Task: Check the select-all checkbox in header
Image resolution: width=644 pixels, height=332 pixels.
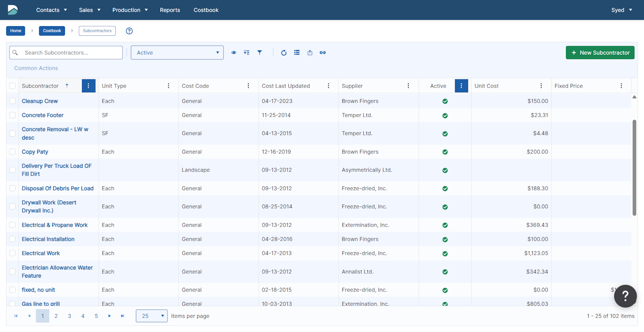Action: (13, 86)
